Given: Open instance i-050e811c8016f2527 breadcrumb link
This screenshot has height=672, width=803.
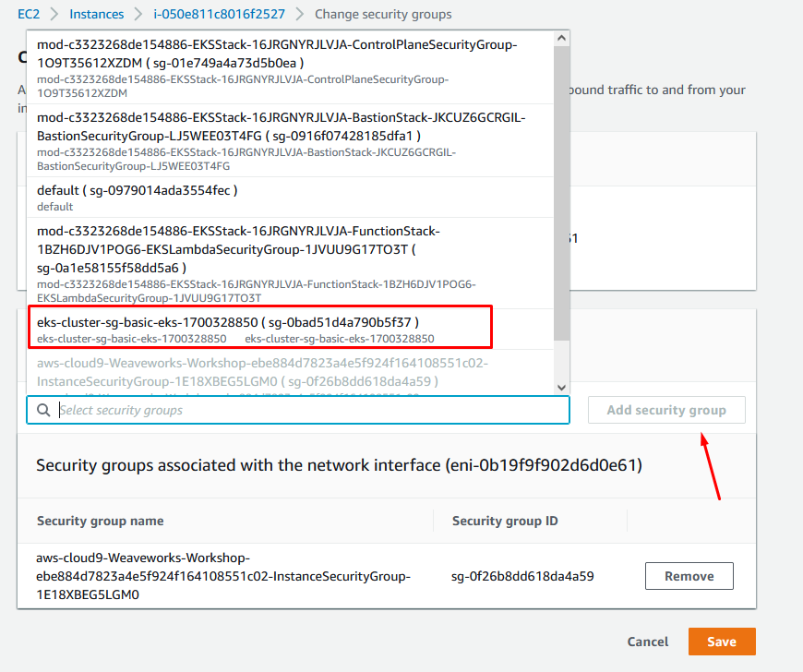Looking at the screenshot, I should click(219, 15).
